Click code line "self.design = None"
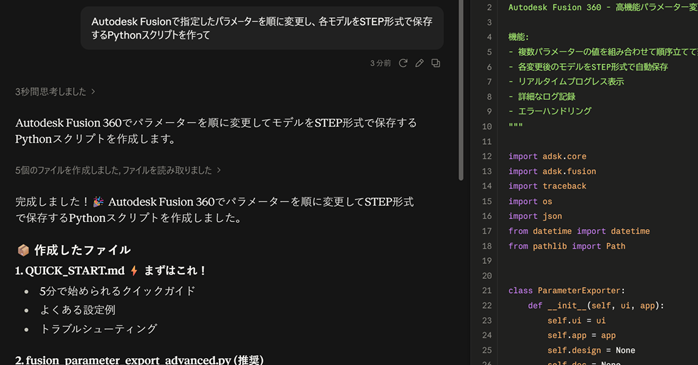The height and width of the screenshot is (365, 698). [591, 350]
